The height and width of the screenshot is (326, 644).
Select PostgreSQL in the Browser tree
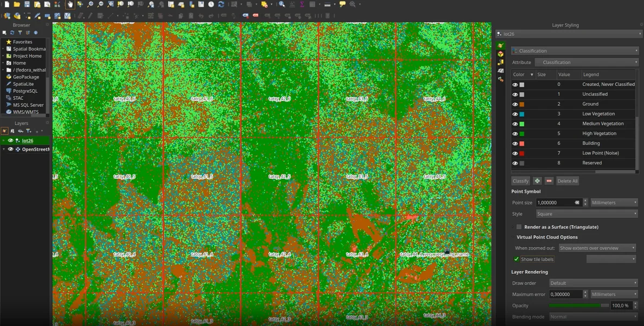(25, 91)
